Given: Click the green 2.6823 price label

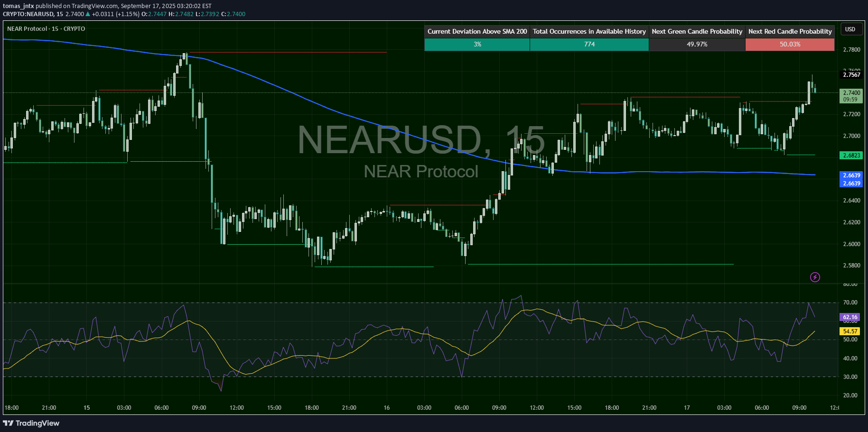Looking at the screenshot, I should (851, 156).
